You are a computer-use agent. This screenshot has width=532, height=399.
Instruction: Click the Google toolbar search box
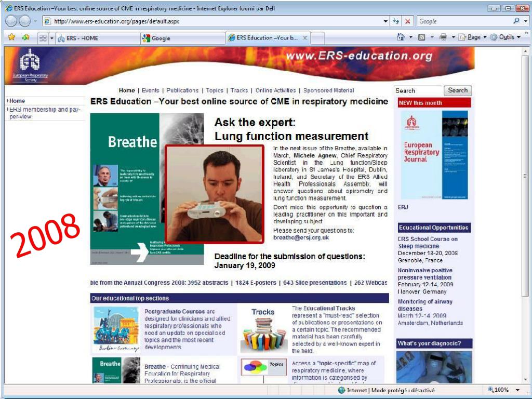(464, 21)
